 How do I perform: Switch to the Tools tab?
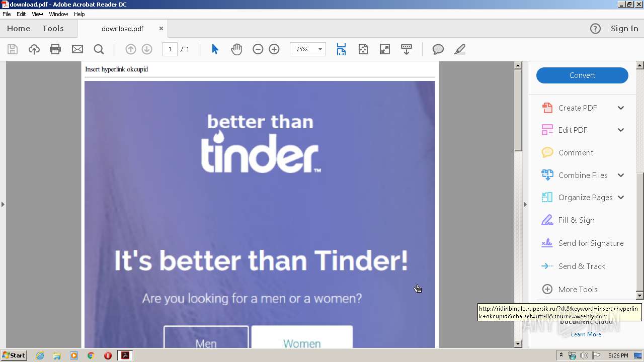(53, 29)
